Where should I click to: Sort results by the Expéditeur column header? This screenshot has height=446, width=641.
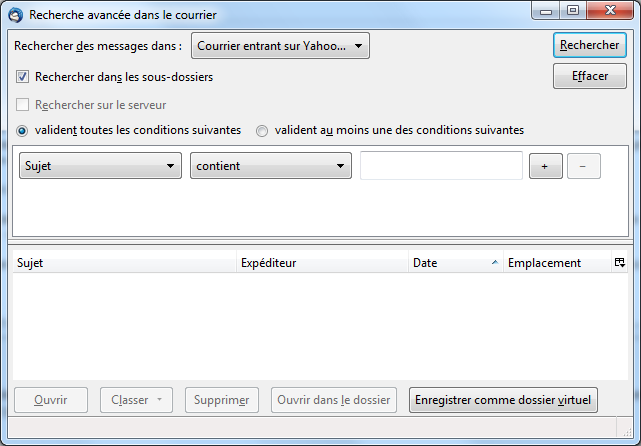point(323,263)
